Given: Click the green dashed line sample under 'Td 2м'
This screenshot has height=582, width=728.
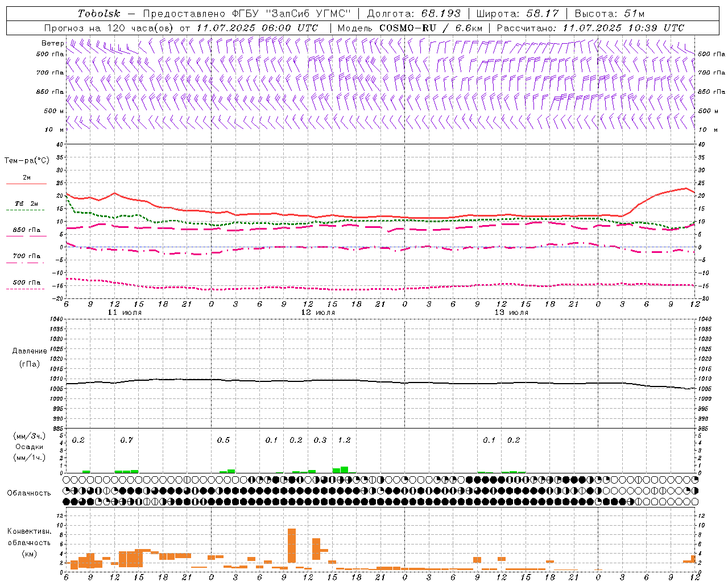Looking at the screenshot, I should point(25,210).
